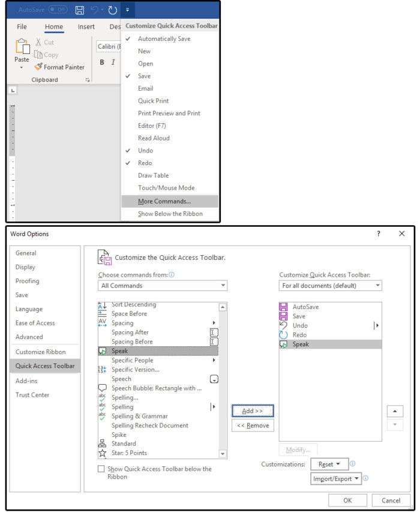Open the Trust Center category

click(x=45, y=395)
